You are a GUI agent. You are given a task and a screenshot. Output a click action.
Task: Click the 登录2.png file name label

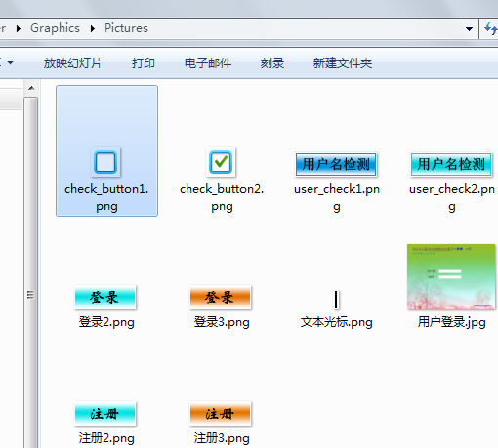click(x=106, y=322)
